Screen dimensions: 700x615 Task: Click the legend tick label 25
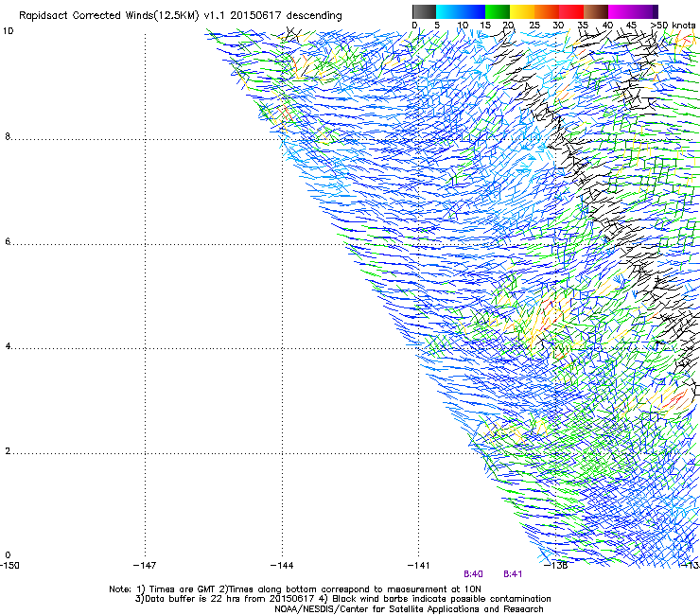click(x=534, y=25)
